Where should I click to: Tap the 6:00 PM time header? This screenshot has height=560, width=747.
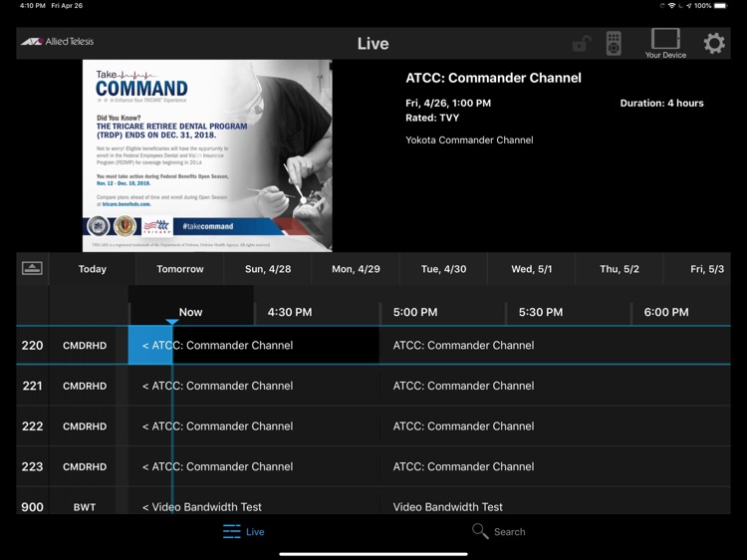click(x=666, y=312)
